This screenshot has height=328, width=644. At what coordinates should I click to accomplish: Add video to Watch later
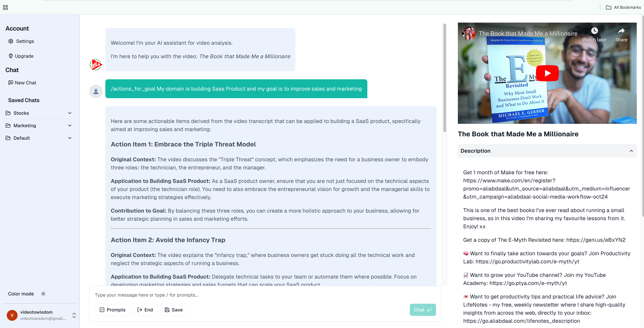coord(594,35)
